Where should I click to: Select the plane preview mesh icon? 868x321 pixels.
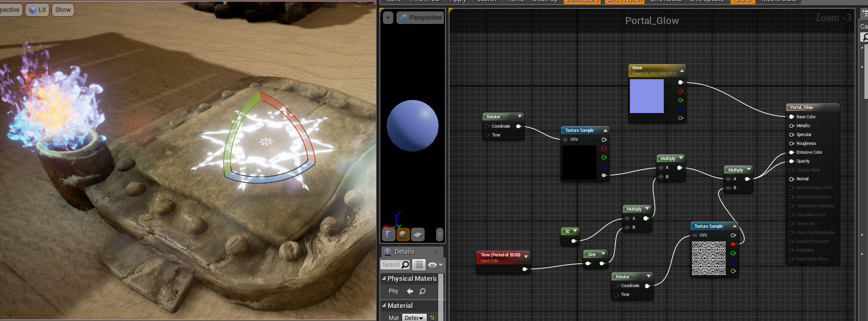[418, 235]
